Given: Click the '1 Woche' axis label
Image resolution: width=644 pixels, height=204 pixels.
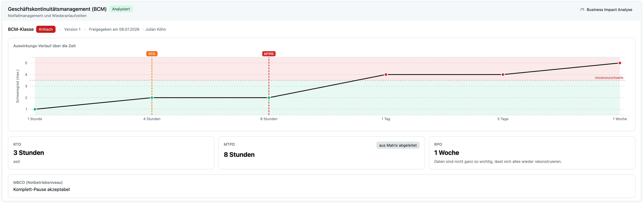Looking at the screenshot, I should (620, 119).
